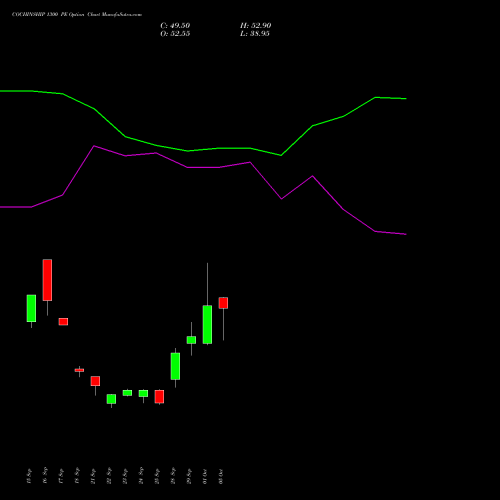Click the 22 Sep date label
500x500 pixels.
coord(109,476)
